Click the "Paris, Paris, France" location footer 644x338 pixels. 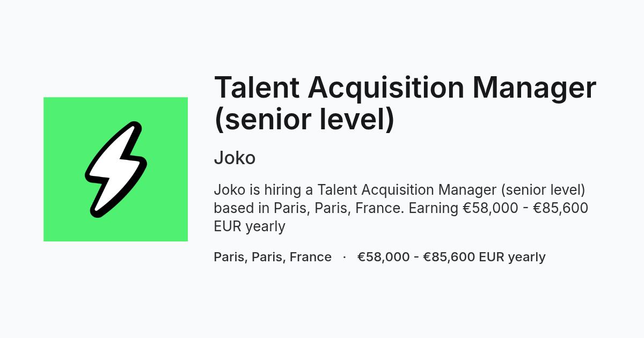click(273, 257)
